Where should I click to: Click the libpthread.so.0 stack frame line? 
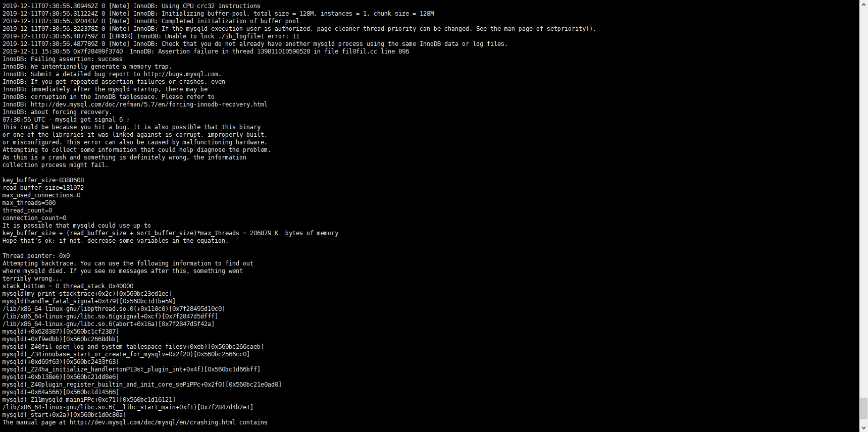(114, 309)
